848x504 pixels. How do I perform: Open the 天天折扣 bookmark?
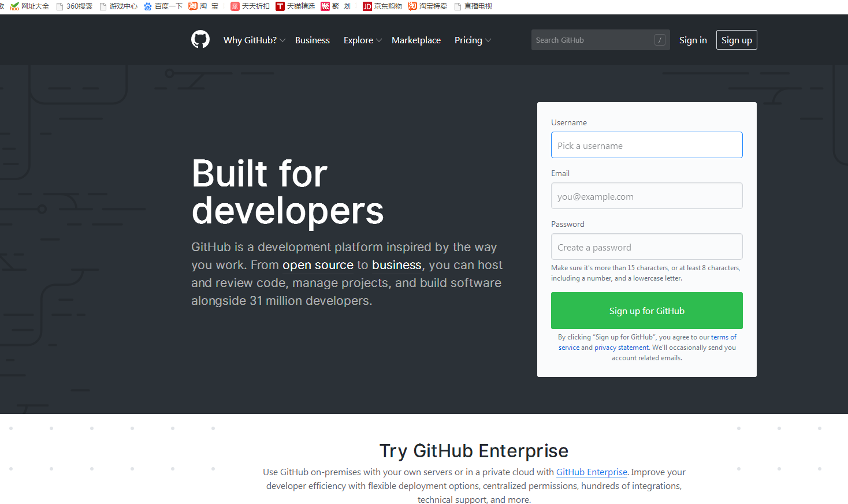(250, 6)
